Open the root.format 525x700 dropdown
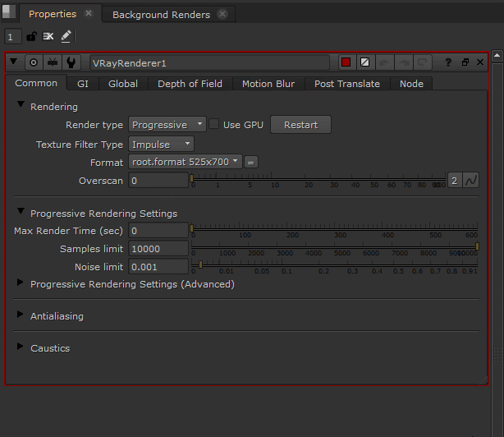Image resolution: width=504 pixels, height=437 pixels. (x=186, y=162)
